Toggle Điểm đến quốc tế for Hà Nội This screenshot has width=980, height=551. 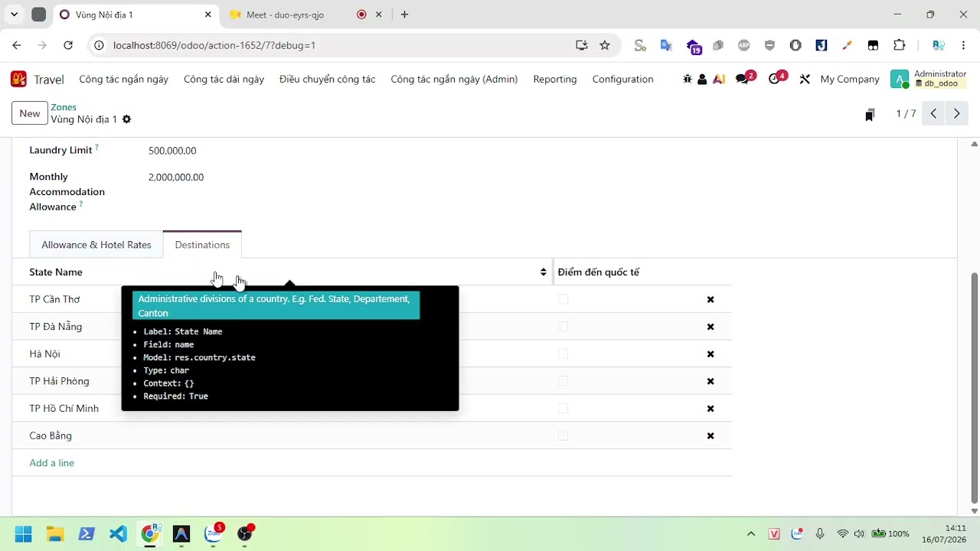coord(563,354)
